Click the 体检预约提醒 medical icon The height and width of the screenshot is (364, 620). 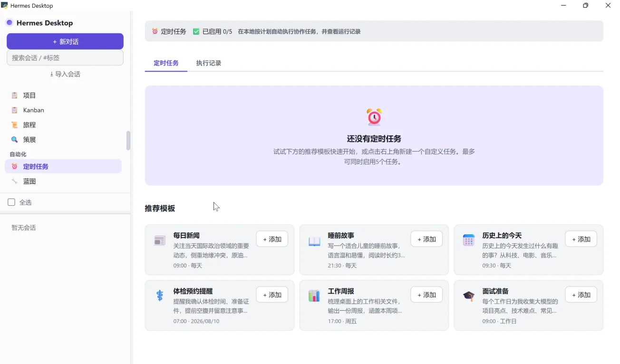pyautogui.click(x=160, y=296)
